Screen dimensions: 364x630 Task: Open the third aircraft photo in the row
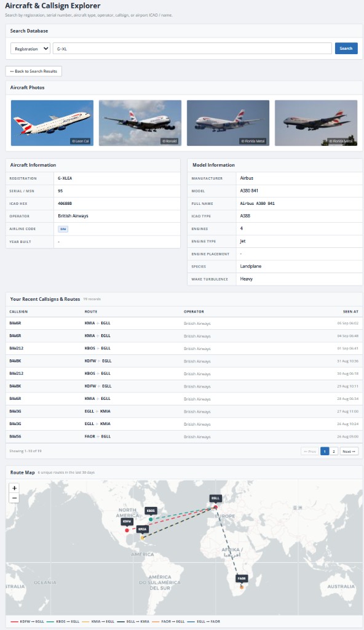point(228,123)
